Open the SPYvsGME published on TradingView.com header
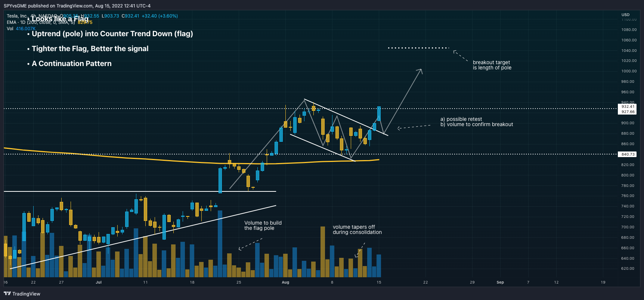 (77, 6)
